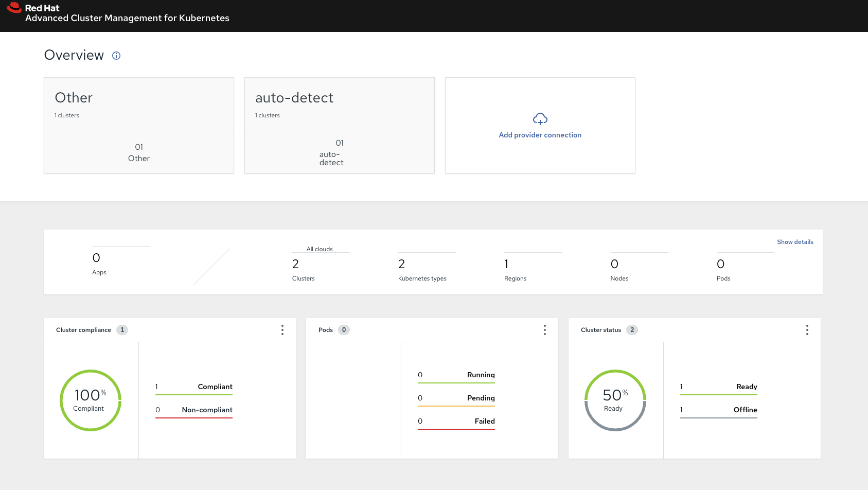The image size is (868, 490).
Task: Select the 2 Clusters summary
Action: tap(321, 267)
